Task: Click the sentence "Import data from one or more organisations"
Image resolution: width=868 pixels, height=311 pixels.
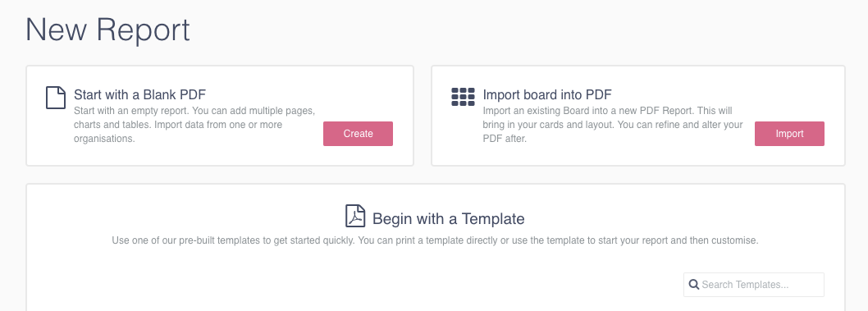Action: [178, 132]
